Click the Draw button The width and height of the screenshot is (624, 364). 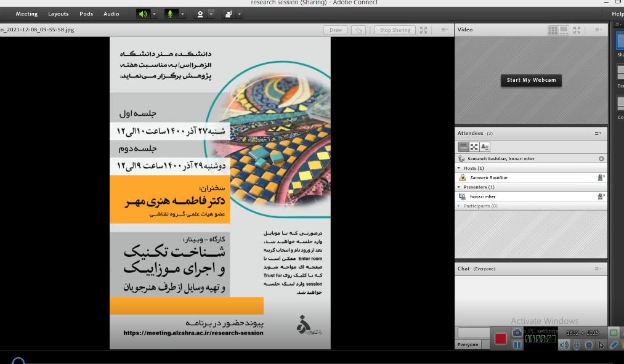point(336,30)
